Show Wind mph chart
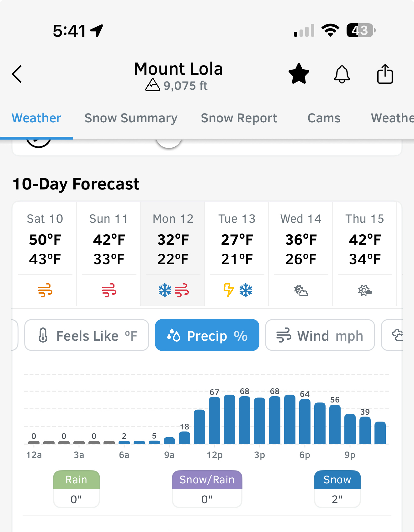The width and height of the screenshot is (414, 532). [320, 335]
